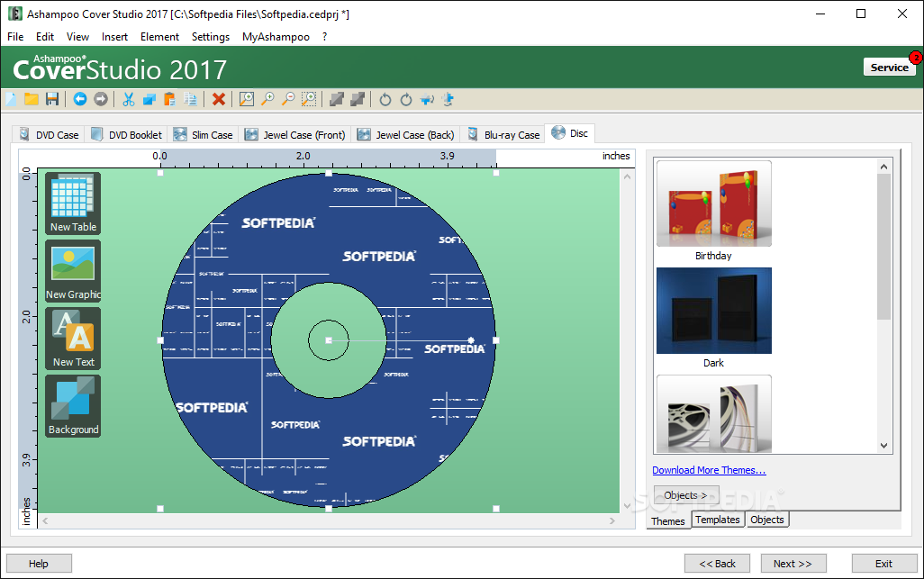Switch to the Templates bottom tab

tap(717, 520)
